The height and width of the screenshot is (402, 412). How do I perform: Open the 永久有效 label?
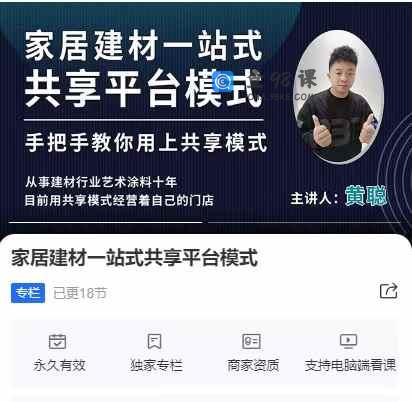coord(60,365)
